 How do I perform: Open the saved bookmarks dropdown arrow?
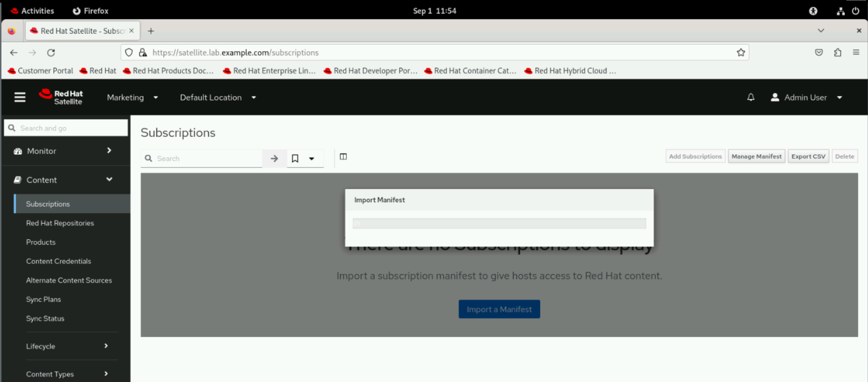[311, 159]
